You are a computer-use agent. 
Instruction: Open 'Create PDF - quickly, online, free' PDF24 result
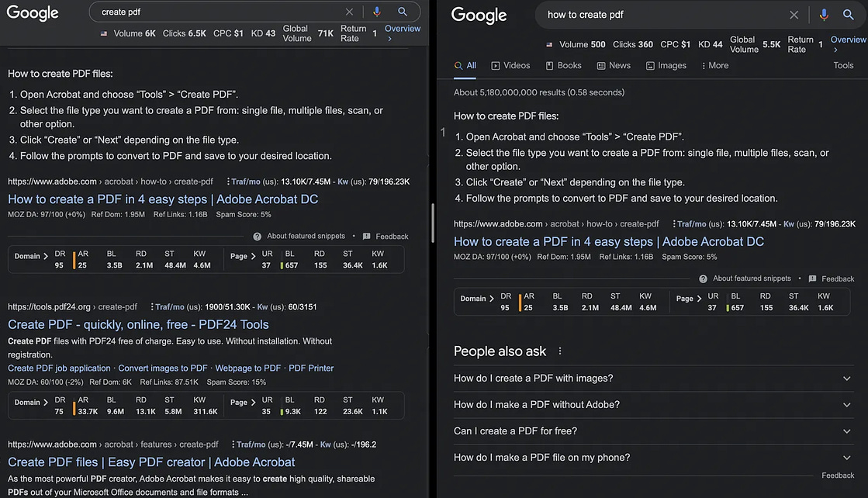(138, 324)
